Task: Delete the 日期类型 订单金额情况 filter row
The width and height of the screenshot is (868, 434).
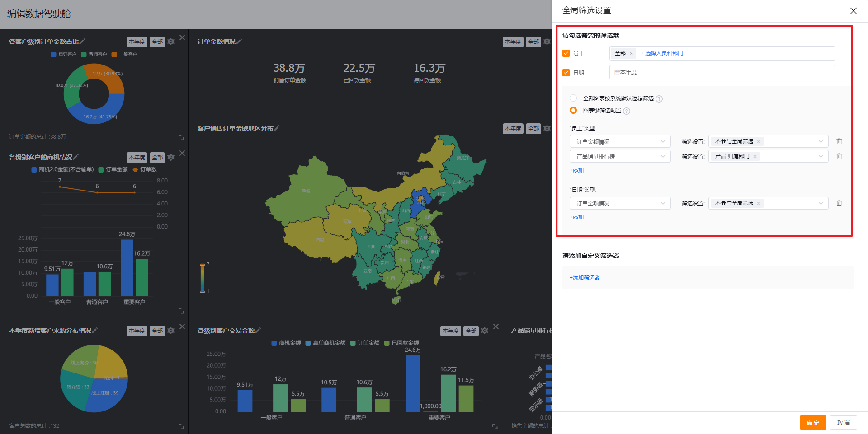Action: pyautogui.click(x=839, y=203)
